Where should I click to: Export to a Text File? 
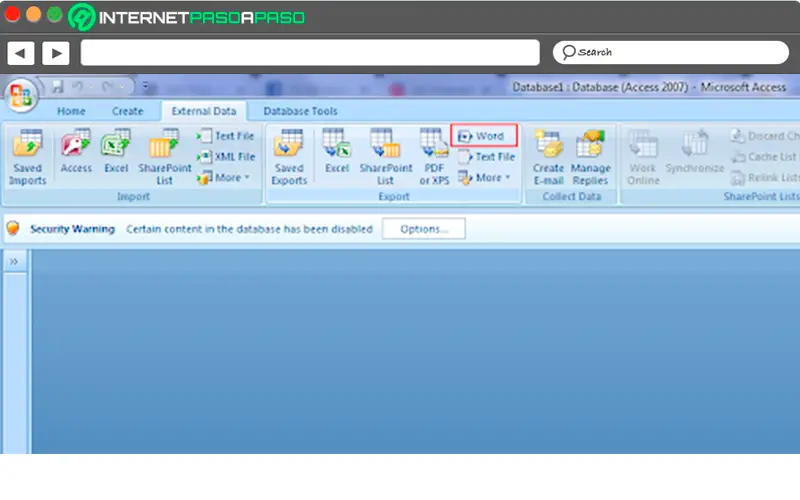[486, 157]
